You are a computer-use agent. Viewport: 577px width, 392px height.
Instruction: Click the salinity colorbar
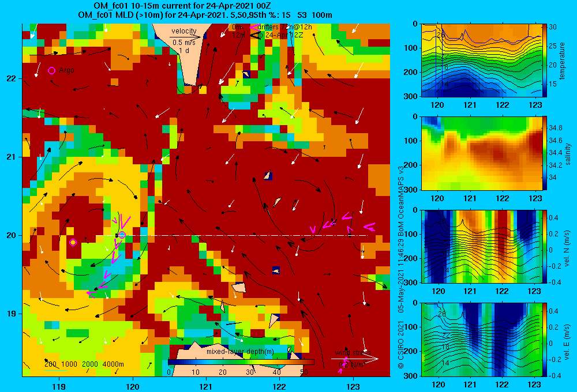(545, 153)
